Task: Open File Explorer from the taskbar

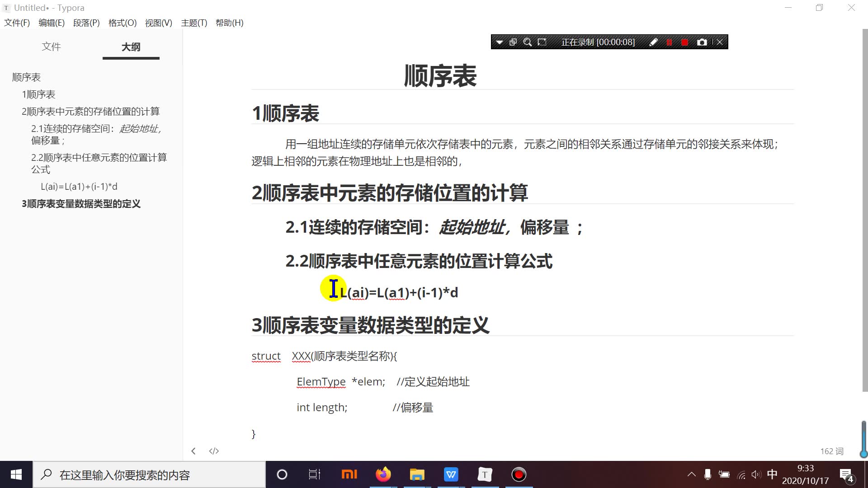Action: pos(417,474)
